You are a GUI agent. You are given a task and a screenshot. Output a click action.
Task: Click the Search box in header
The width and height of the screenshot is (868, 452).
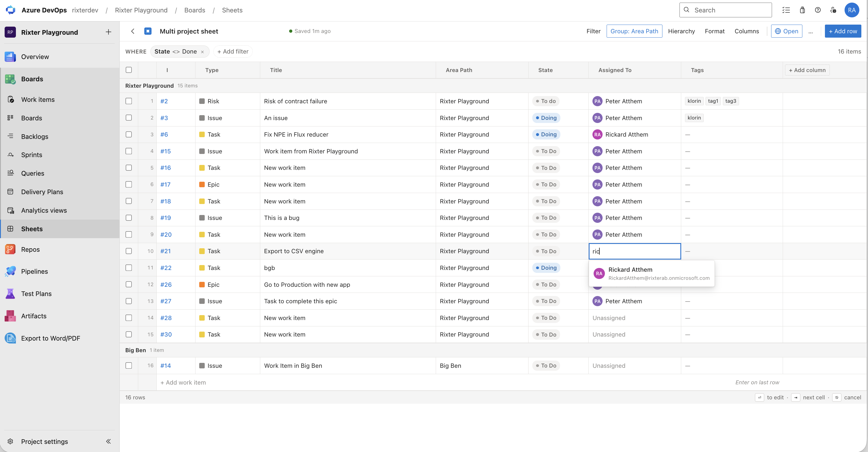[725, 10]
